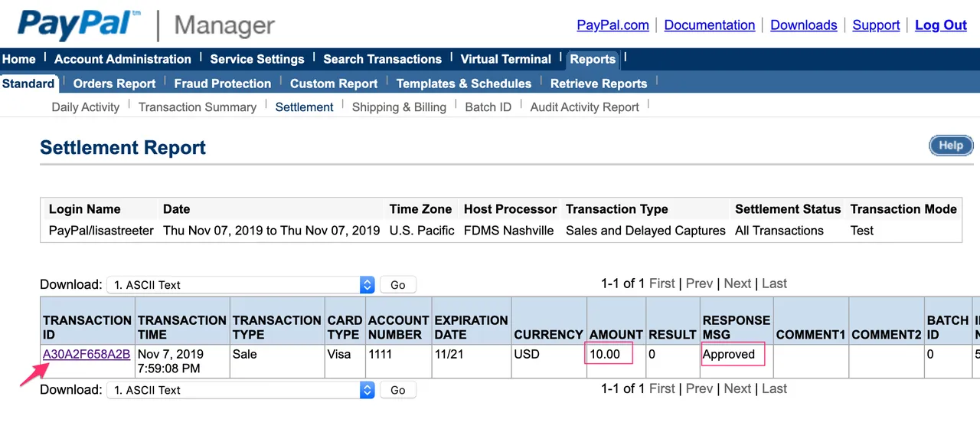Open the Downloads link
Viewport: 980px width, 439px height.
(x=804, y=25)
